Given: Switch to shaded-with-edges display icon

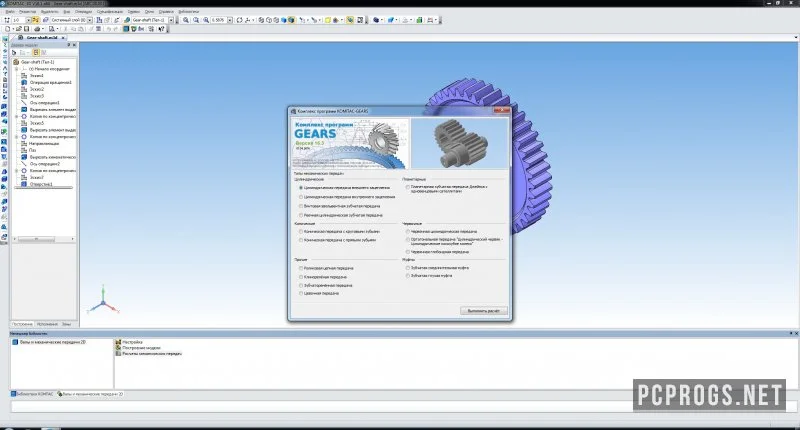Looking at the screenshot, I should [291, 20].
